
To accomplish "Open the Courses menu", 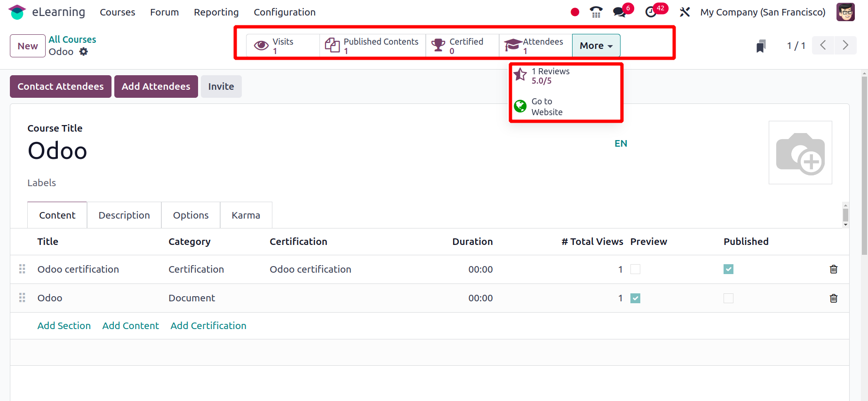I will click(x=118, y=12).
